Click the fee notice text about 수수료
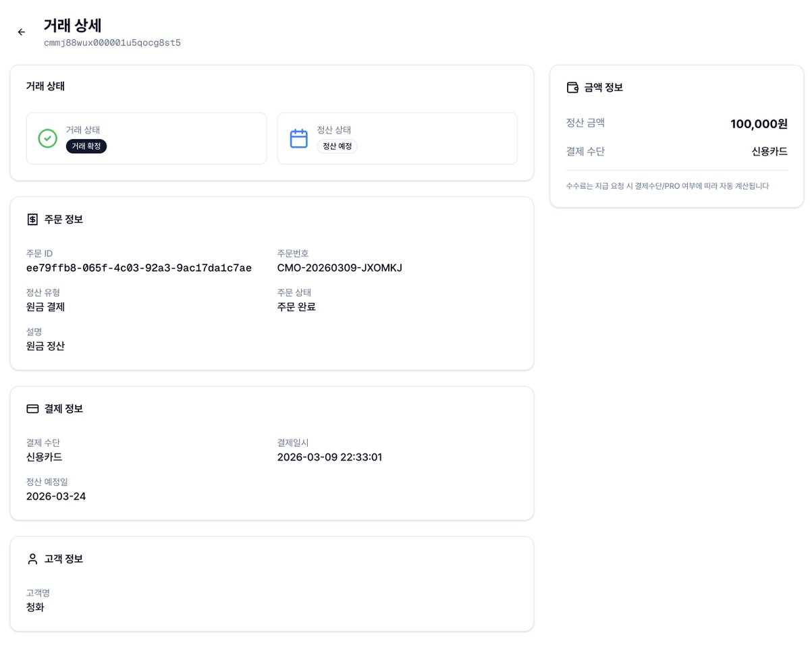 pos(668,186)
